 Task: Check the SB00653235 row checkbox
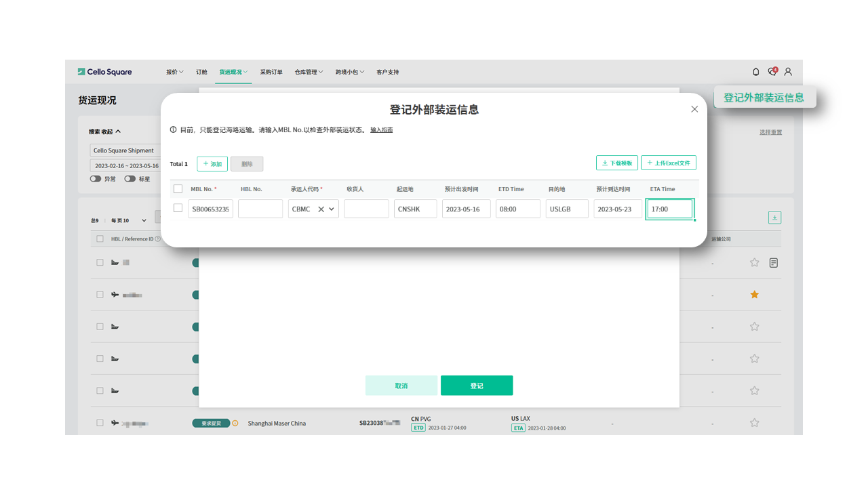click(178, 209)
